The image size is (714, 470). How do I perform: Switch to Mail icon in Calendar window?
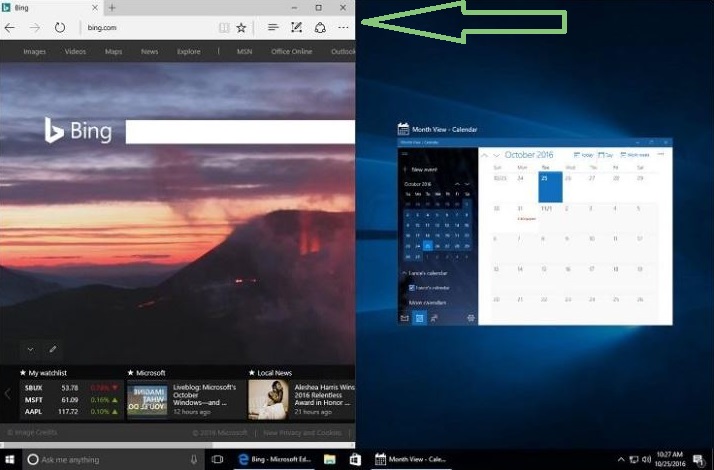coord(404,318)
